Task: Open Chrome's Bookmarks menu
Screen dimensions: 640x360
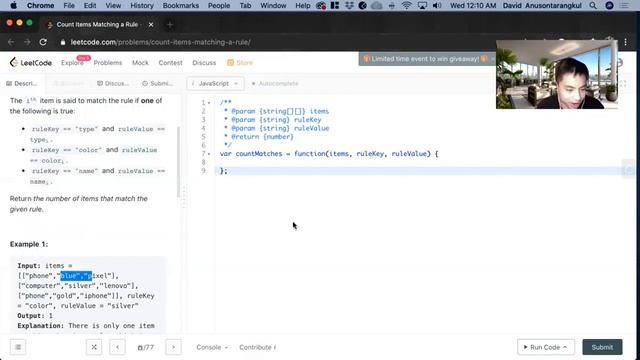Action: coord(180,5)
